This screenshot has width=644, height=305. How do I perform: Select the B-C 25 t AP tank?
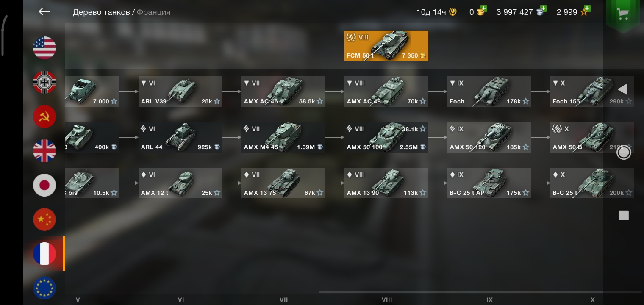pos(489,183)
